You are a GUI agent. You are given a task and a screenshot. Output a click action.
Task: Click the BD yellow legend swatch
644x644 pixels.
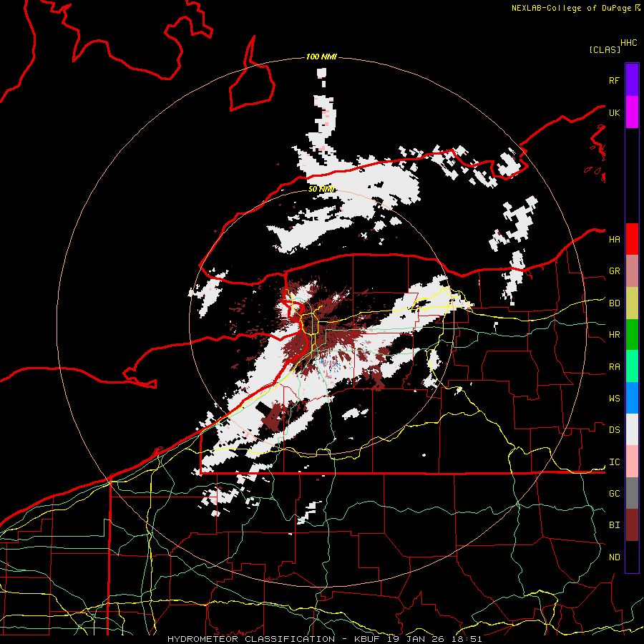(x=632, y=303)
